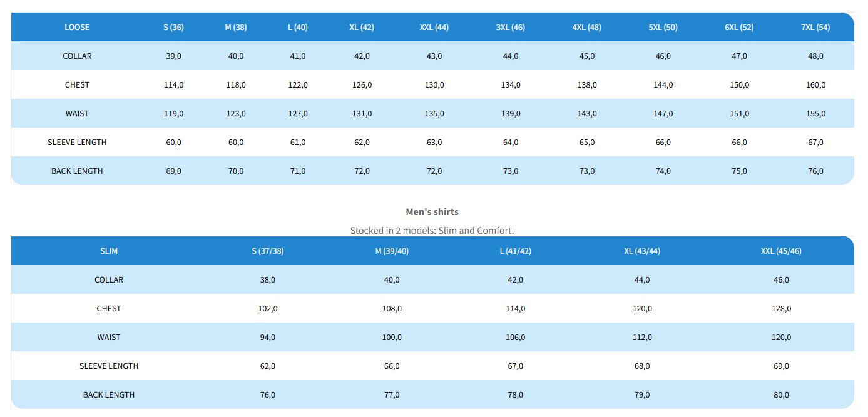Select the 5XL (50) column header
The image size is (868, 417).
click(x=663, y=27)
